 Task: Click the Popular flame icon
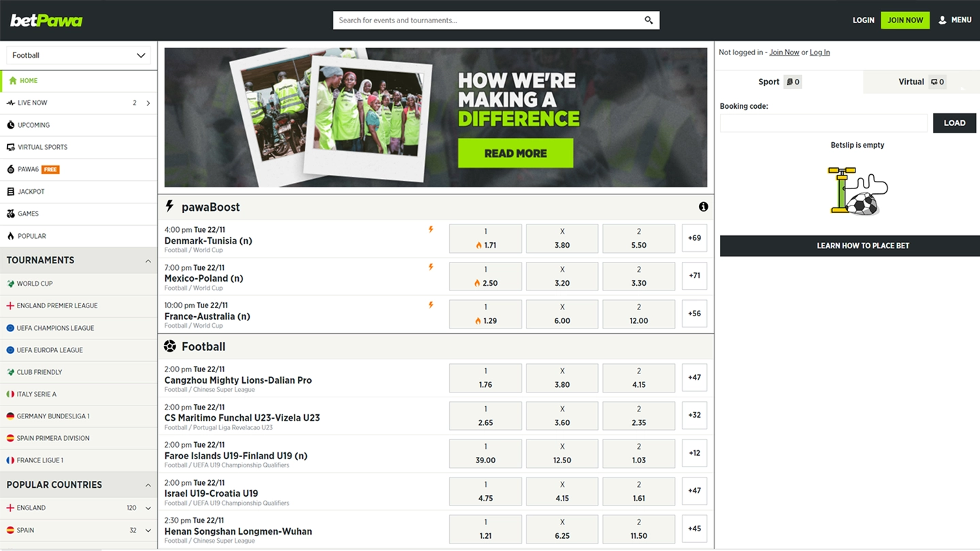(10, 236)
